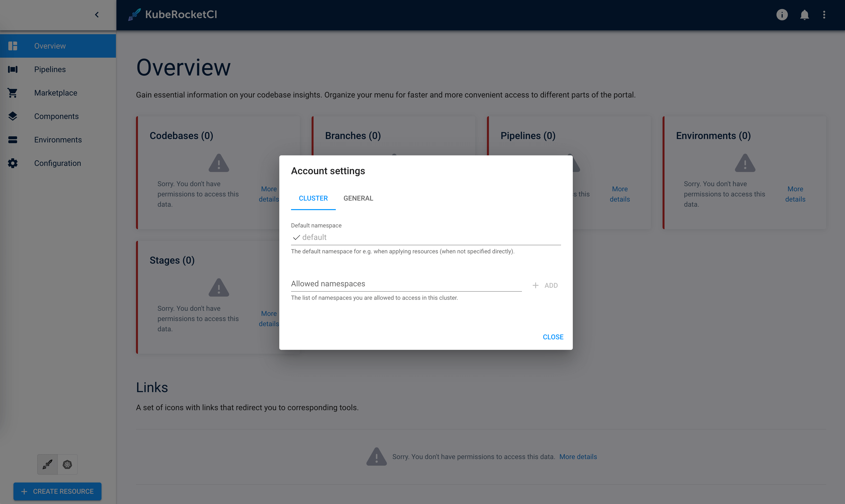Open the Components section
The width and height of the screenshot is (845, 504).
tap(56, 116)
